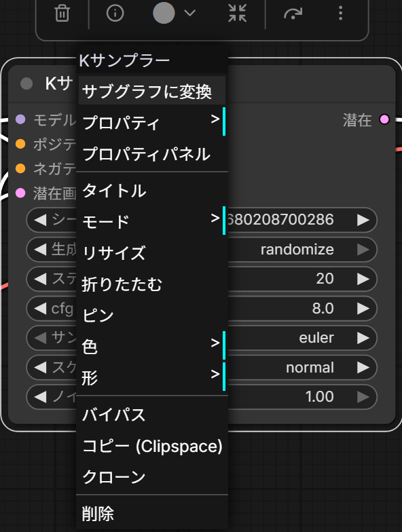Select サブグラフに変換 menu entry

point(152,91)
